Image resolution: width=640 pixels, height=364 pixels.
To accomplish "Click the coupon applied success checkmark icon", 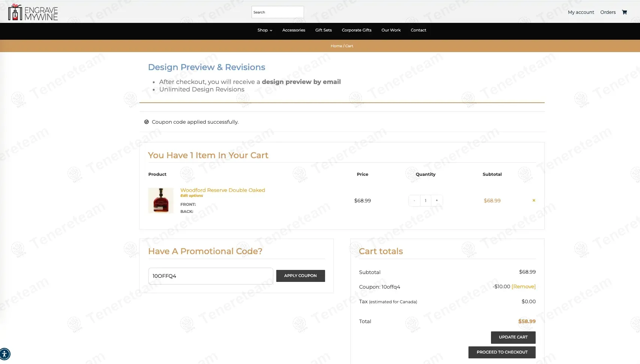I will [146, 122].
